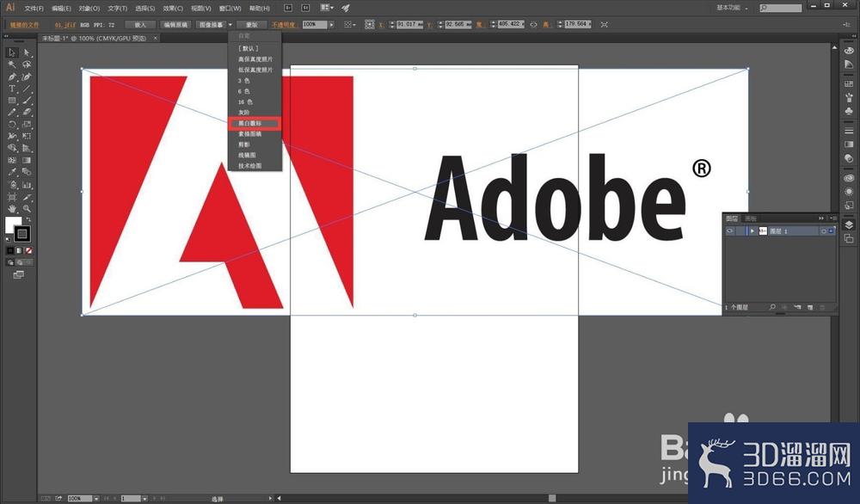Click target circle of 图层 1
The image size is (860, 504).
823,231
